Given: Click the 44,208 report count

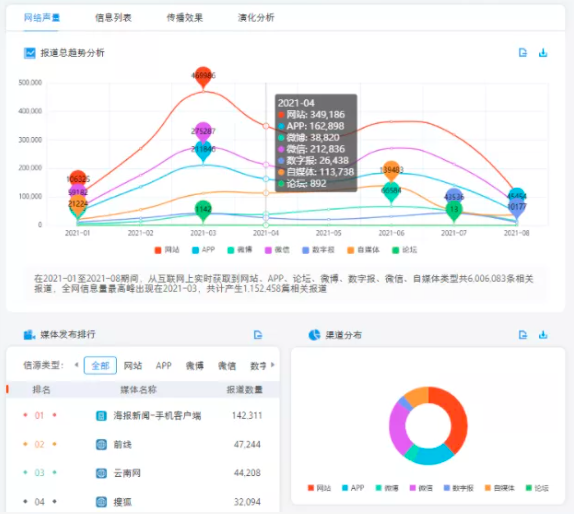Looking at the screenshot, I should [x=247, y=473].
